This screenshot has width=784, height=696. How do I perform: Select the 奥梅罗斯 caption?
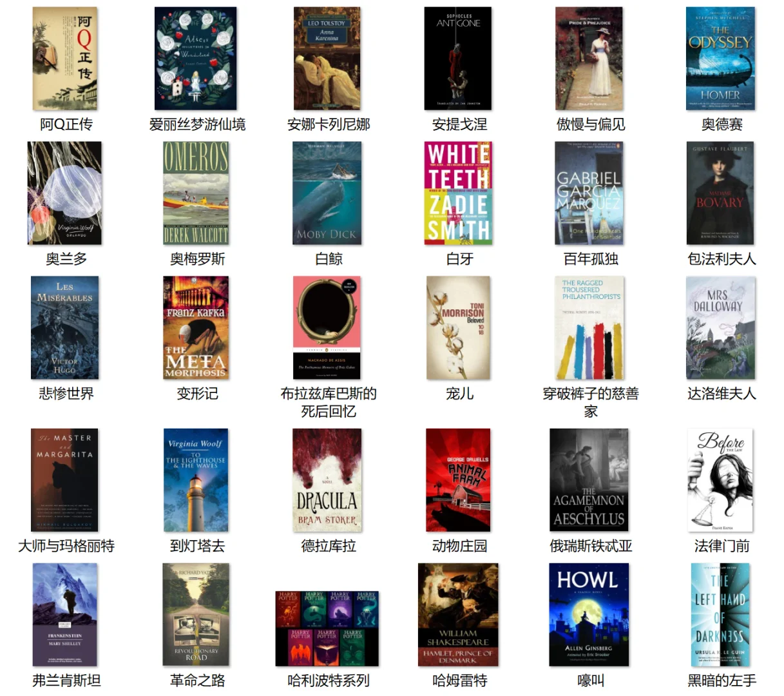pyautogui.click(x=197, y=259)
